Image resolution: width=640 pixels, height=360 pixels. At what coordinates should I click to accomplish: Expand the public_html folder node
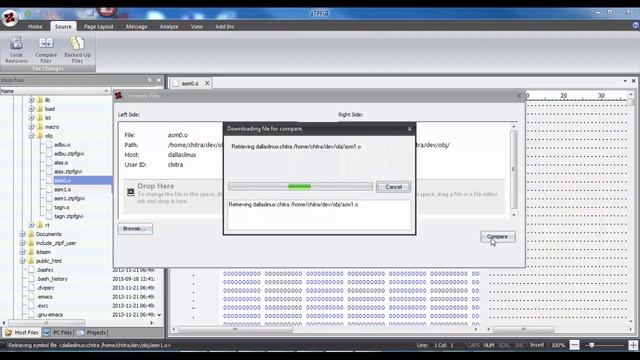coord(22,261)
